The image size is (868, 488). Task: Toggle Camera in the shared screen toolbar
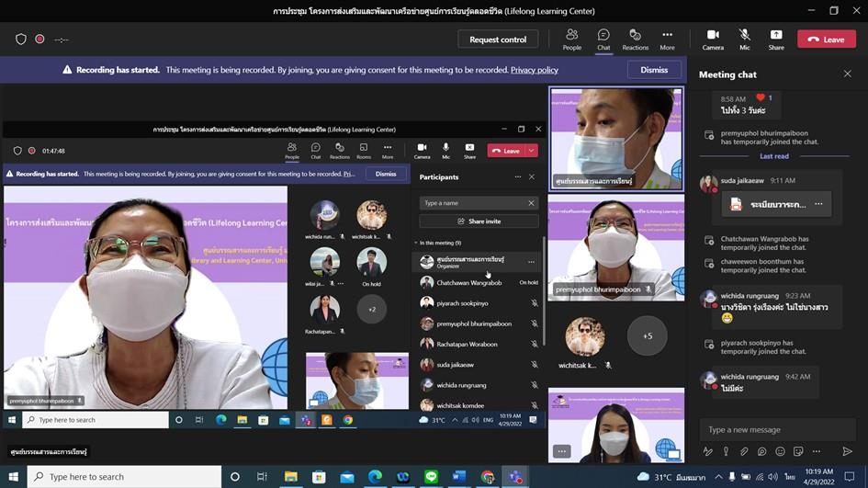pyautogui.click(x=422, y=151)
